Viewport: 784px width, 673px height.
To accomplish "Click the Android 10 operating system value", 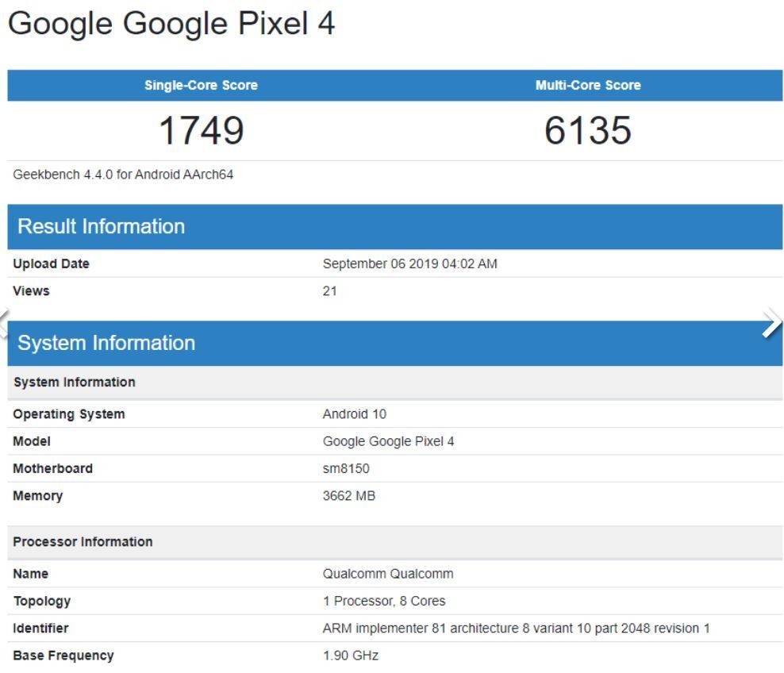I will pos(355,414).
